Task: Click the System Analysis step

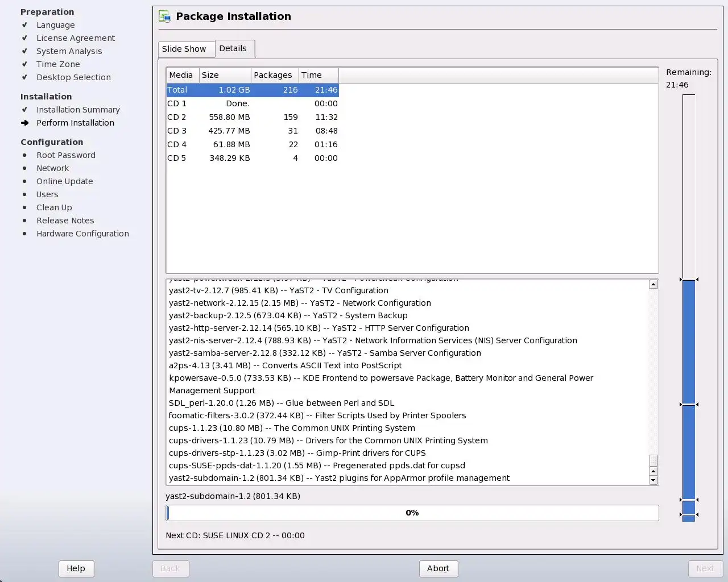Action: point(69,51)
